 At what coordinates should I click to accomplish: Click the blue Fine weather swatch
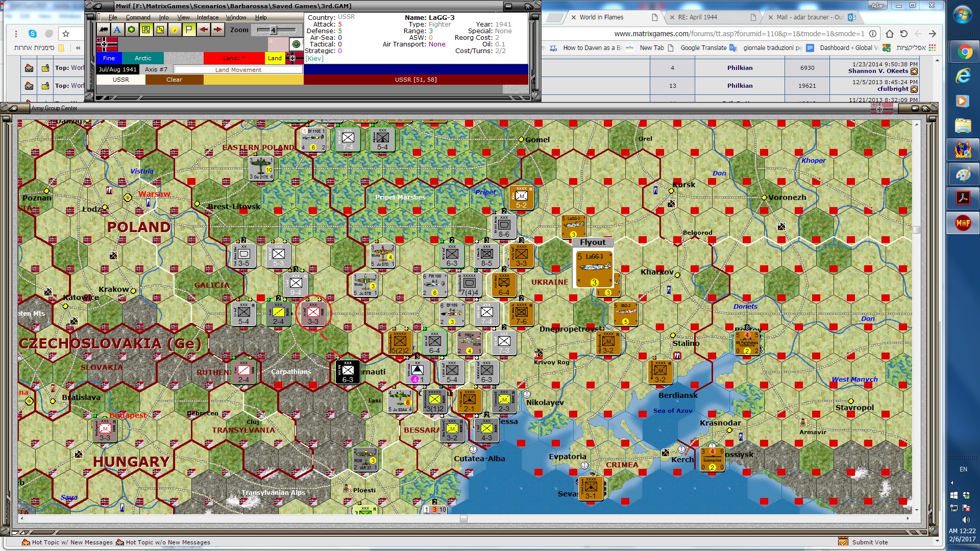(x=109, y=58)
